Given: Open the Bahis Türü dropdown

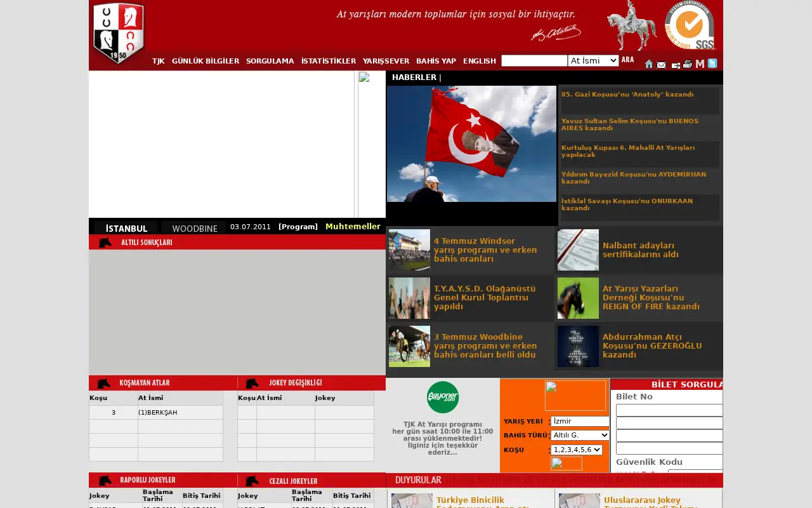Looking at the screenshot, I should pyautogui.click(x=580, y=435).
